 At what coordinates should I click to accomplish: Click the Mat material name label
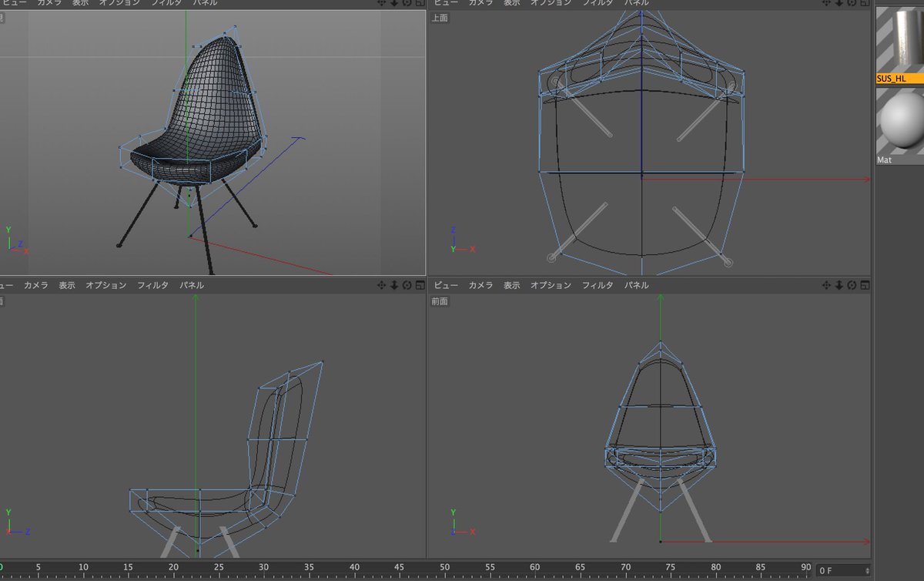tap(885, 160)
